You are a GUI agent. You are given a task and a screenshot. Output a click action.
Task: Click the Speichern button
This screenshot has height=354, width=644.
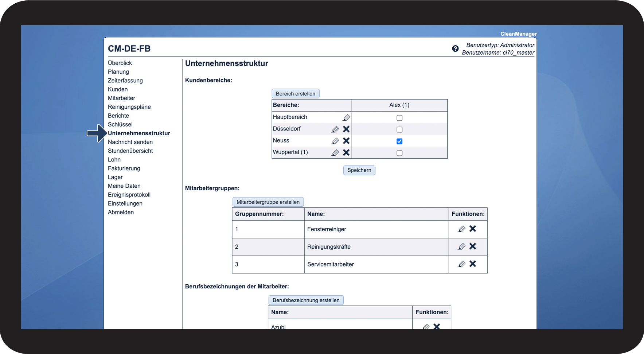[359, 170]
